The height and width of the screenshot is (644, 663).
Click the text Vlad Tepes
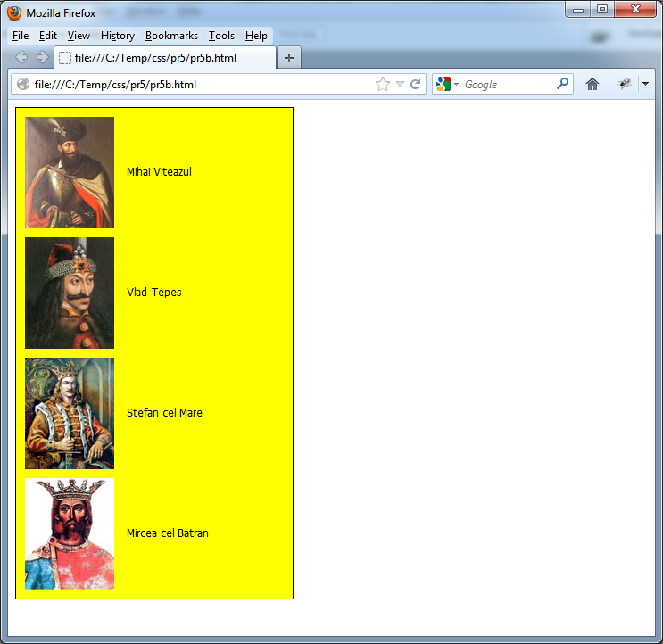coord(153,293)
